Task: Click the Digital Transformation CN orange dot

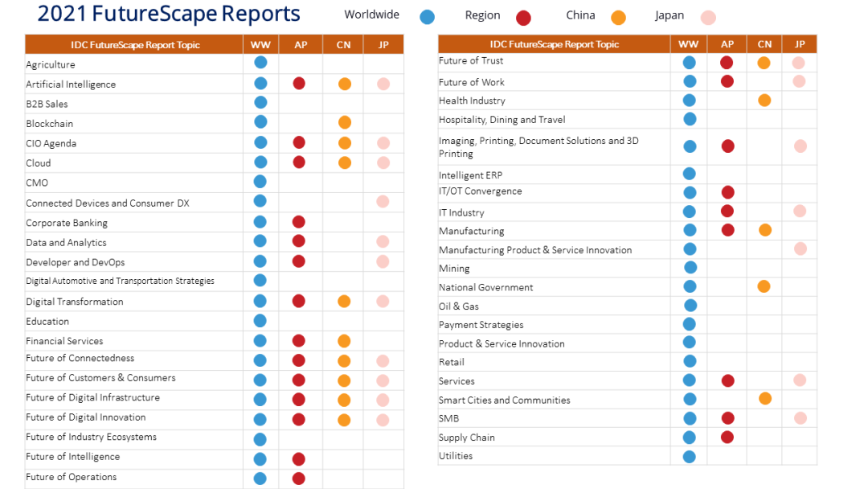Action: pyautogui.click(x=344, y=302)
